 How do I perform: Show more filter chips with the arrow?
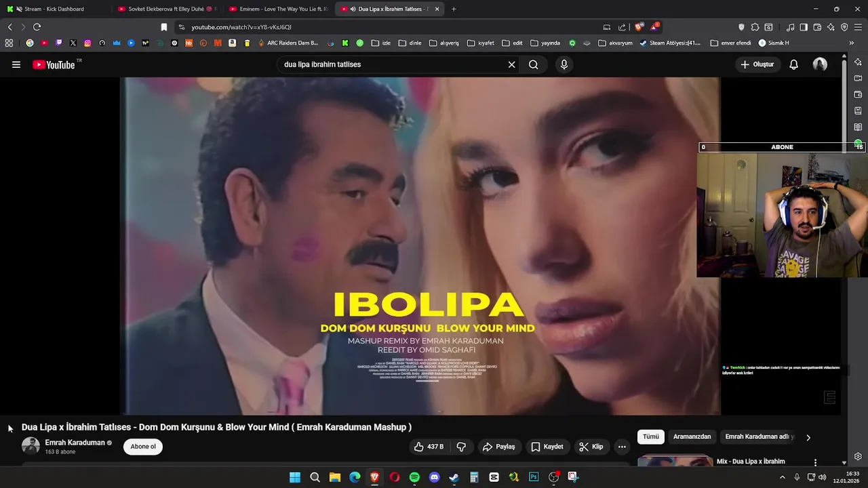click(x=808, y=437)
